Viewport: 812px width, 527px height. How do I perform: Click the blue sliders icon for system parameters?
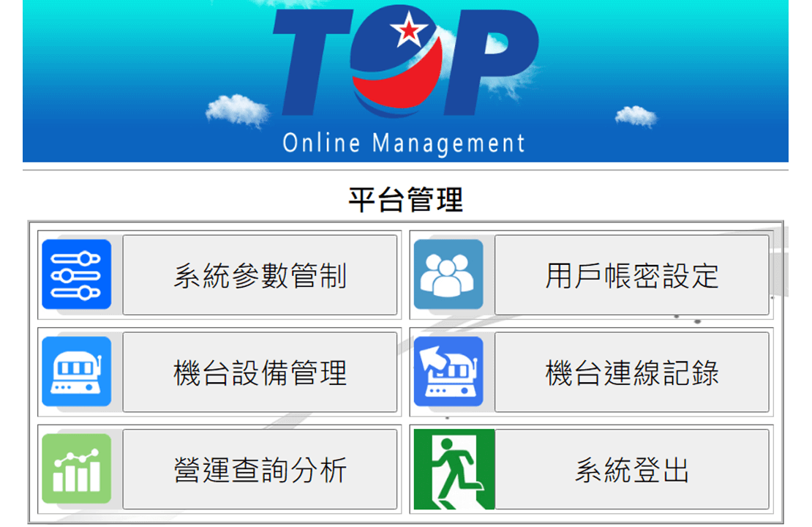[x=77, y=274]
